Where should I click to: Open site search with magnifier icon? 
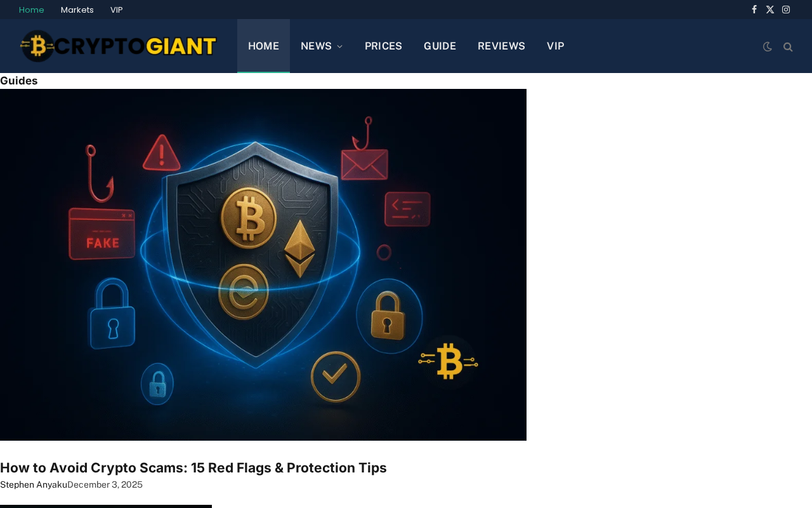[x=788, y=46]
